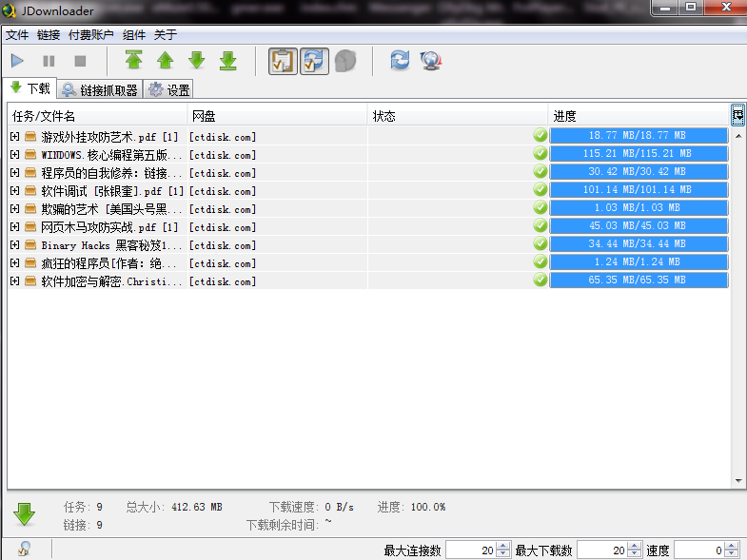Click the status bar log/search icon
747x560 pixels.
click(25, 549)
